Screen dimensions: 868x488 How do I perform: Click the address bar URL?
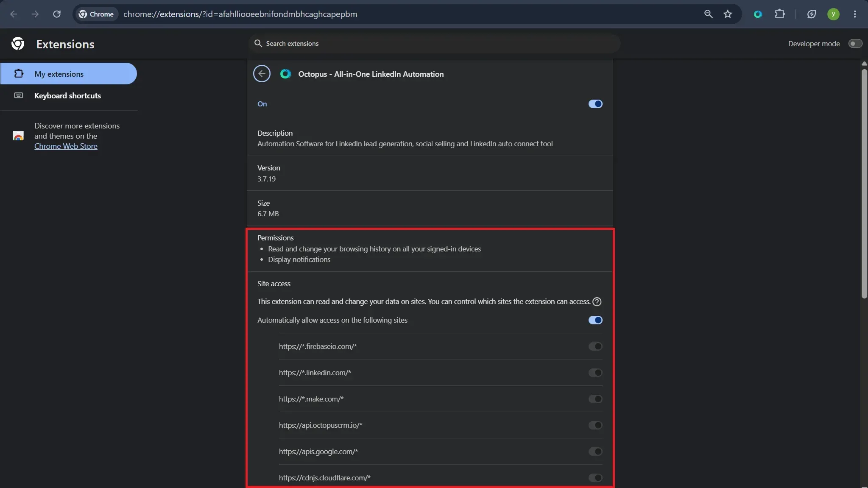click(x=240, y=14)
